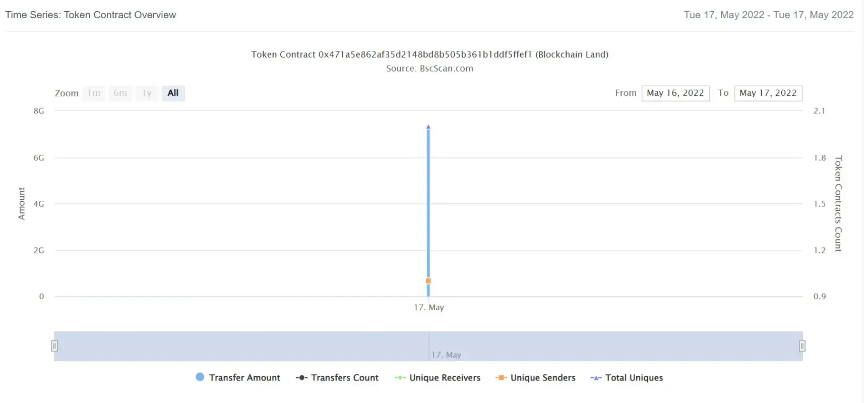Click the orange square data marker on chart
The height and width of the screenshot is (403, 868).
tap(428, 281)
